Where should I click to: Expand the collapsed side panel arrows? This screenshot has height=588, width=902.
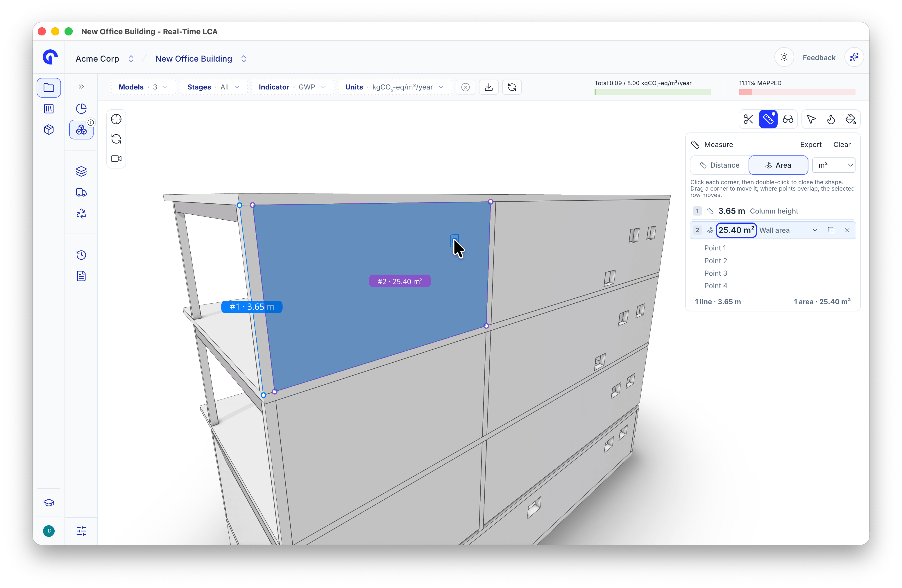(81, 87)
